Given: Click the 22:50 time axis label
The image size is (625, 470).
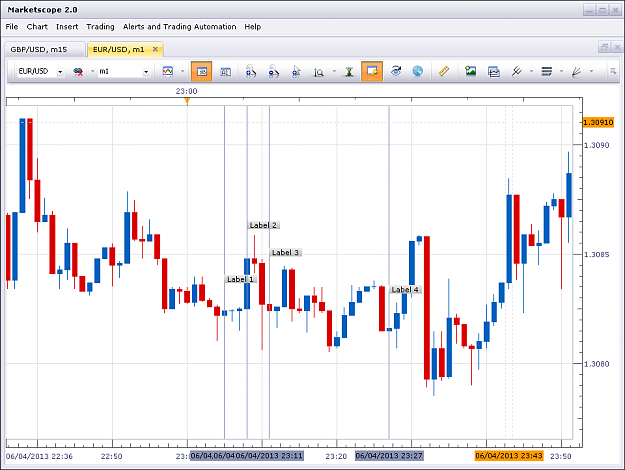Looking at the screenshot, I should 112,456.
